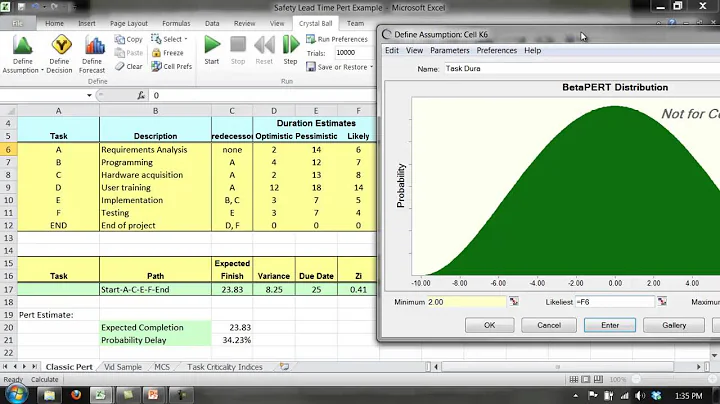This screenshot has height=404, width=720.
Task: Click the Enter button in dialog
Action: point(610,325)
